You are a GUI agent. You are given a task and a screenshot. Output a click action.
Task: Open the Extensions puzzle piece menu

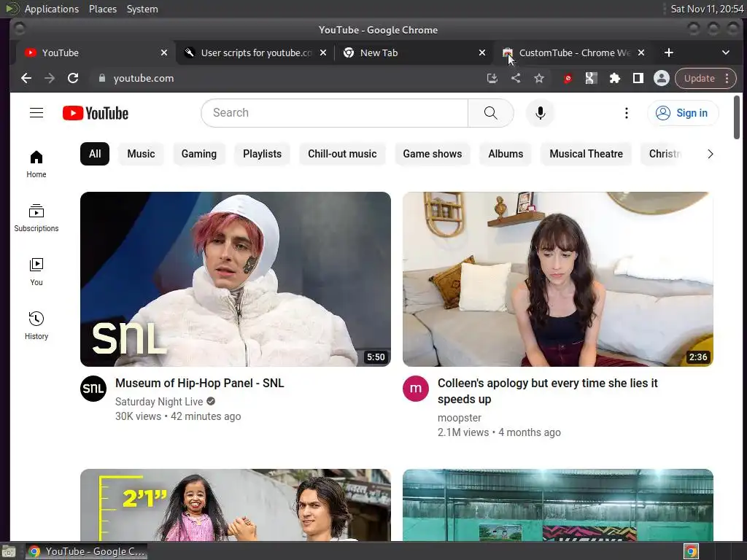(x=614, y=78)
